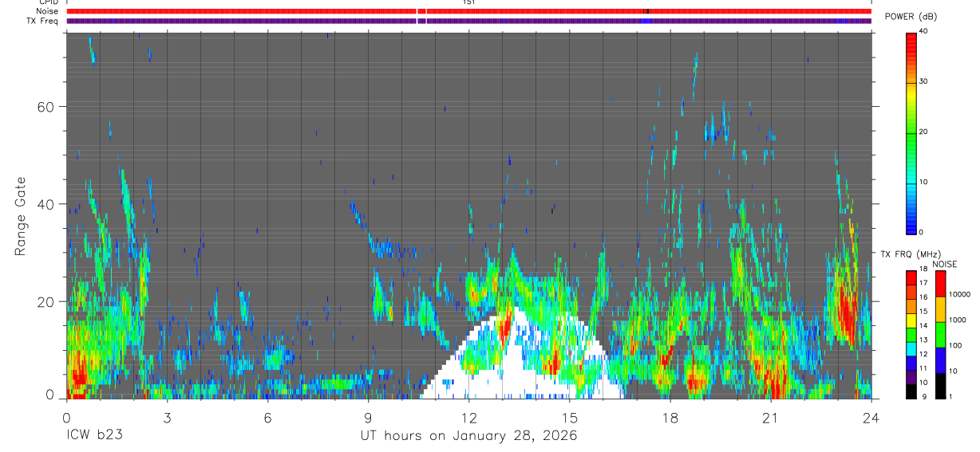
Task: Click the blue 10–100 noise swatch
Action: 940,360
